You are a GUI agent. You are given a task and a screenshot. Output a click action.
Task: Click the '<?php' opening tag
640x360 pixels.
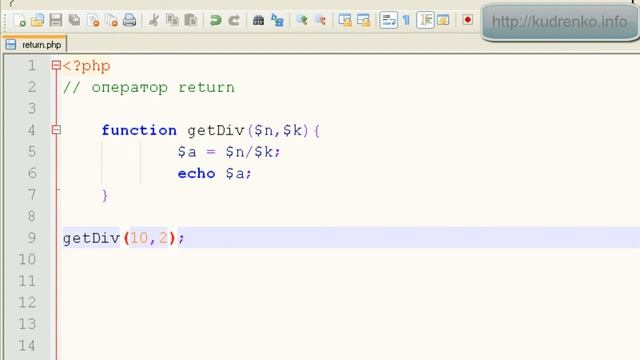86,66
